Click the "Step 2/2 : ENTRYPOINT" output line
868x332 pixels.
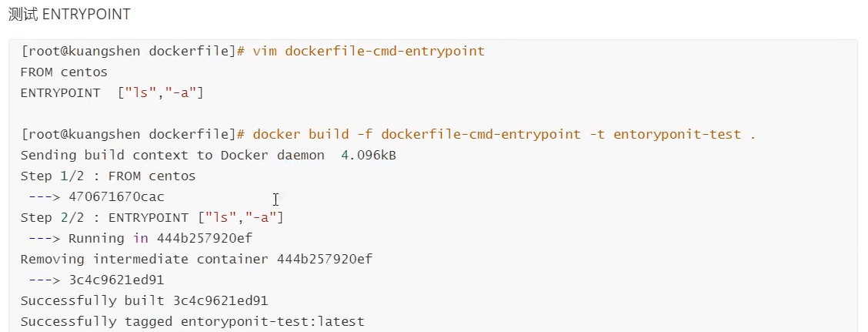click(152, 218)
